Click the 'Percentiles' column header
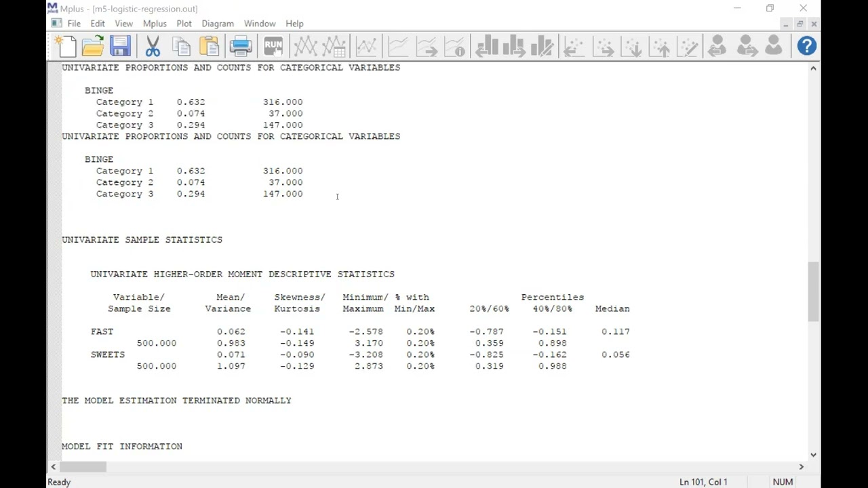The width and height of the screenshot is (868, 488). 553,297
